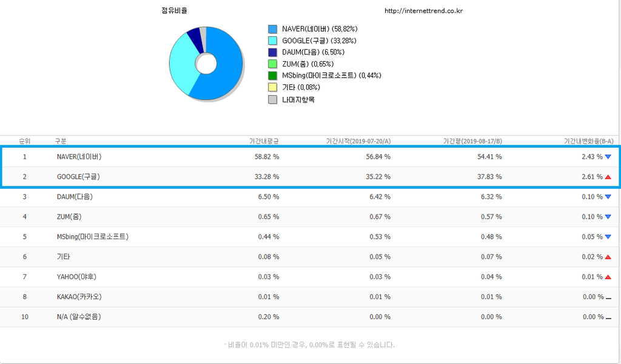Click GOOGLE average value 33.28 %

(x=267, y=177)
